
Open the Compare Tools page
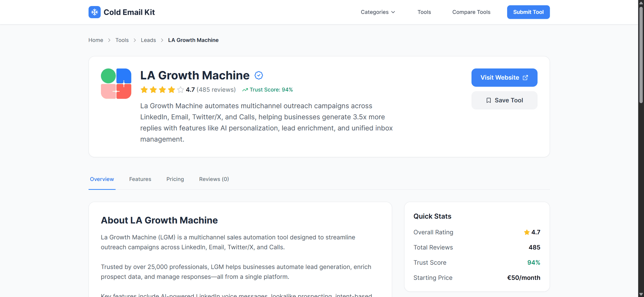tap(471, 12)
